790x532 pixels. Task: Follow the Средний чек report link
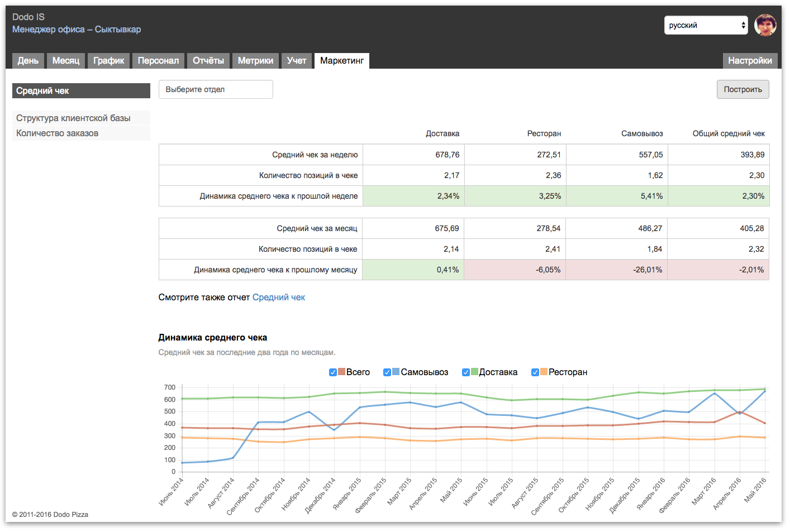(x=279, y=297)
